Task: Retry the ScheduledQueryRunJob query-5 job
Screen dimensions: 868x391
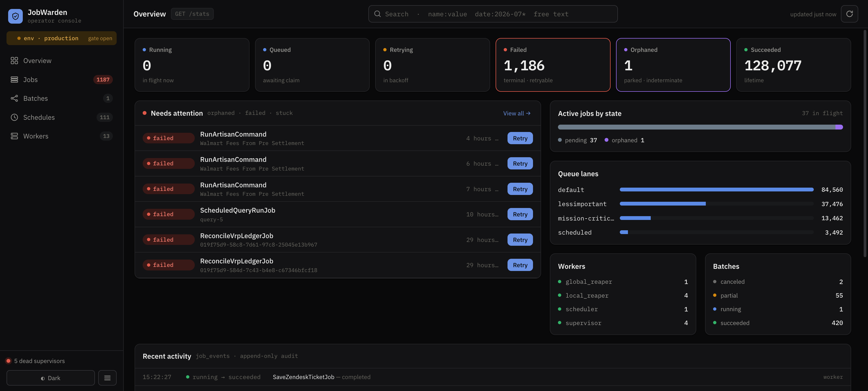Action: pos(520,214)
